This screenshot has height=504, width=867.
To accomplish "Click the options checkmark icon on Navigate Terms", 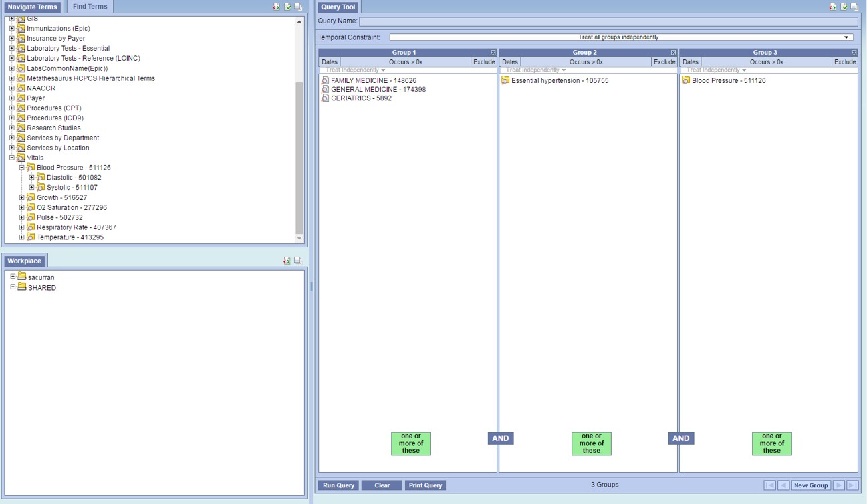I will click(x=287, y=7).
